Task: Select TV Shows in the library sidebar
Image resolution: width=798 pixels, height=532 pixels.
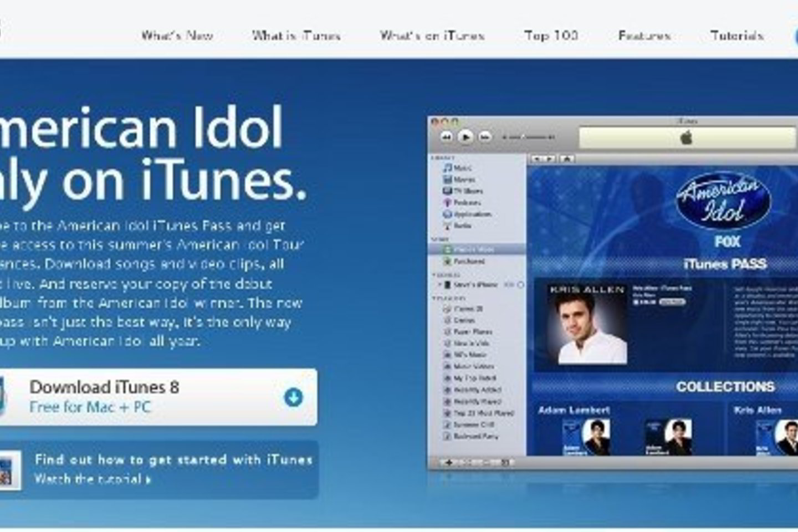Action: [x=463, y=191]
